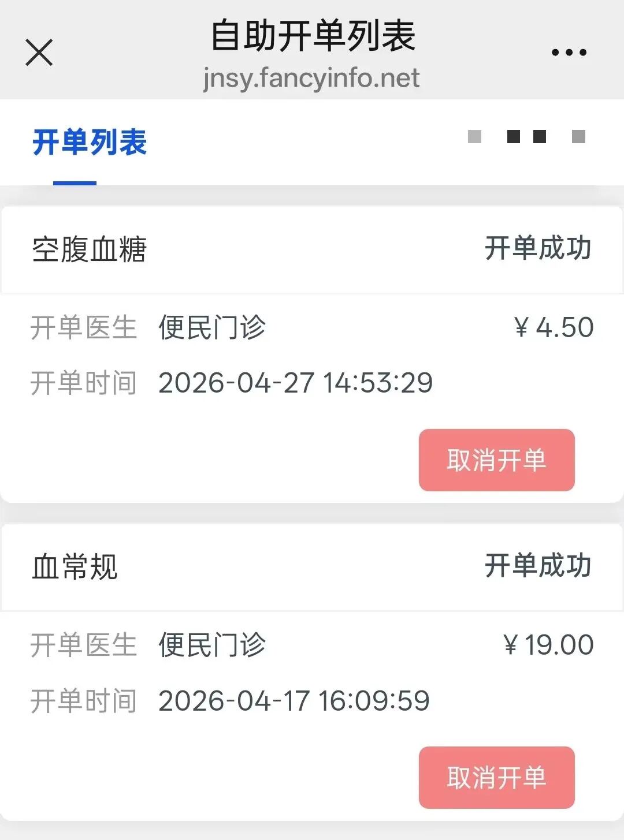Click 开单成功 status on the 血常规 card
624x840 pixels.
click(x=537, y=565)
